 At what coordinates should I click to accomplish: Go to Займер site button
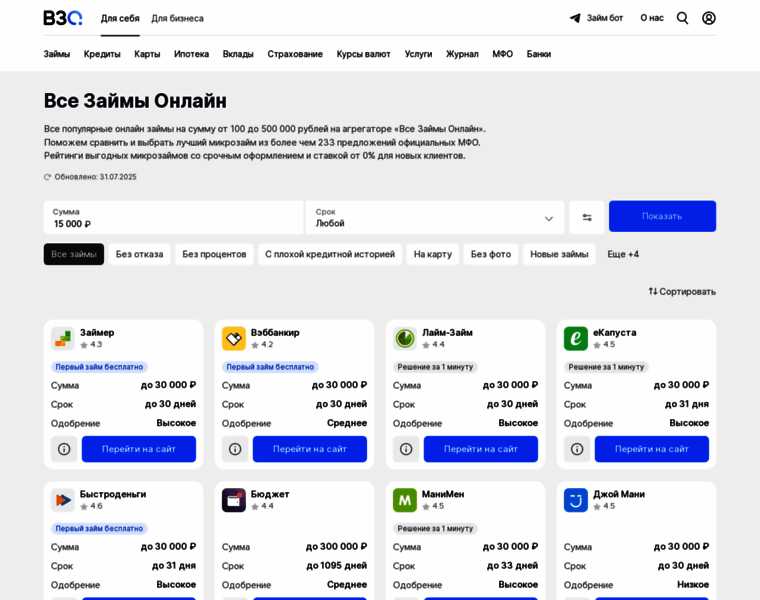[139, 449]
